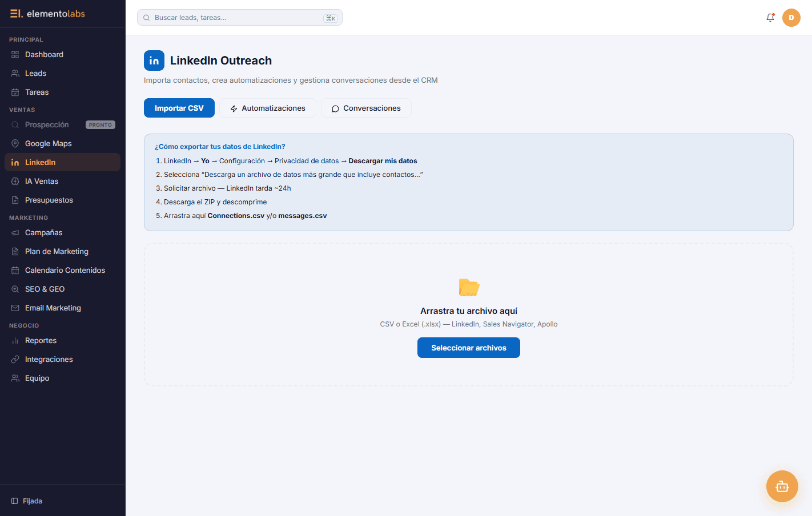Toggle the Fijada sidebar pin
The width and height of the screenshot is (812, 516).
click(x=27, y=501)
